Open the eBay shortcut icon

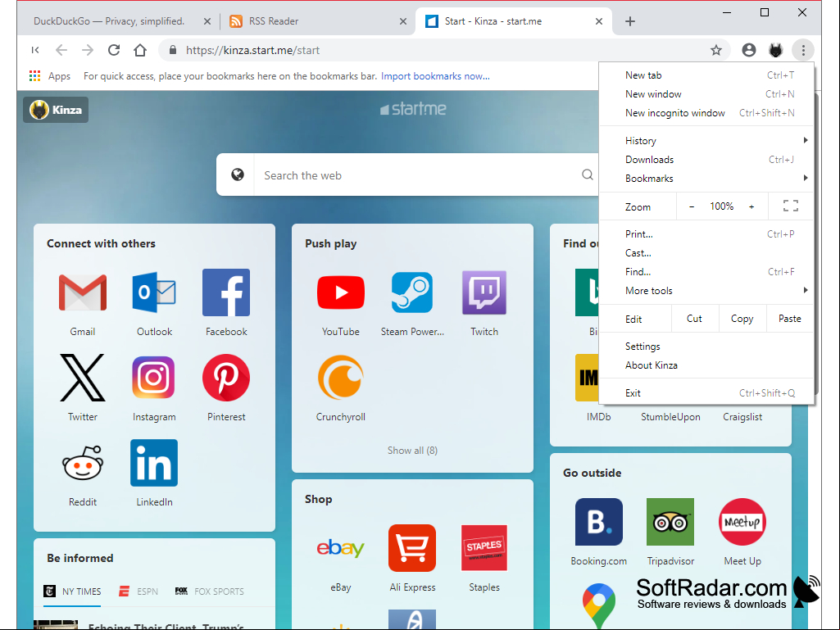(x=341, y=548)
